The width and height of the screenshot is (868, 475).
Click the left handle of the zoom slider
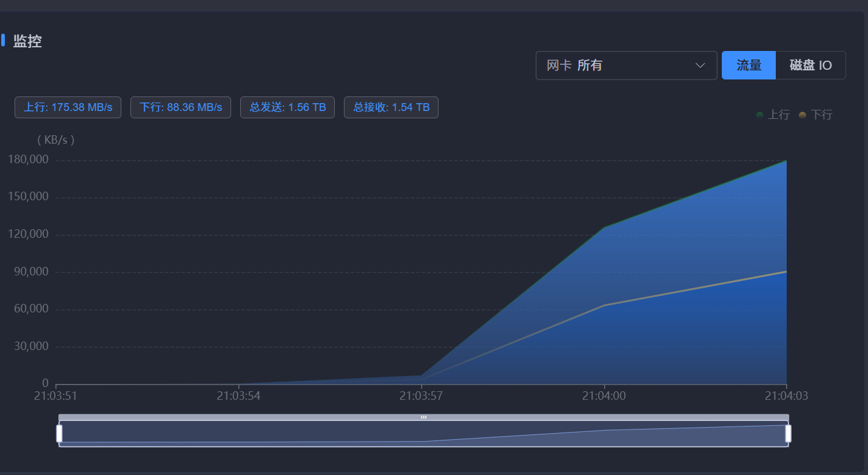click(59, 433)
